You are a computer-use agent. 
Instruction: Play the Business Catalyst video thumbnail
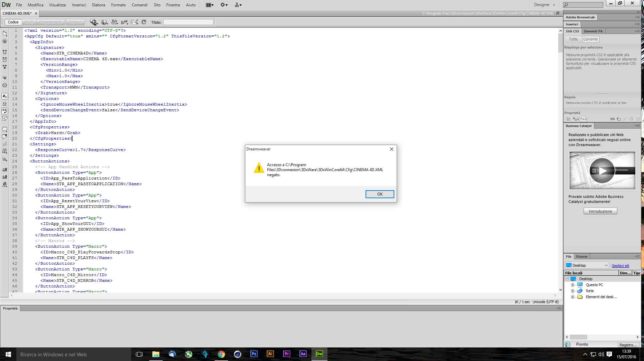[602, 170]
